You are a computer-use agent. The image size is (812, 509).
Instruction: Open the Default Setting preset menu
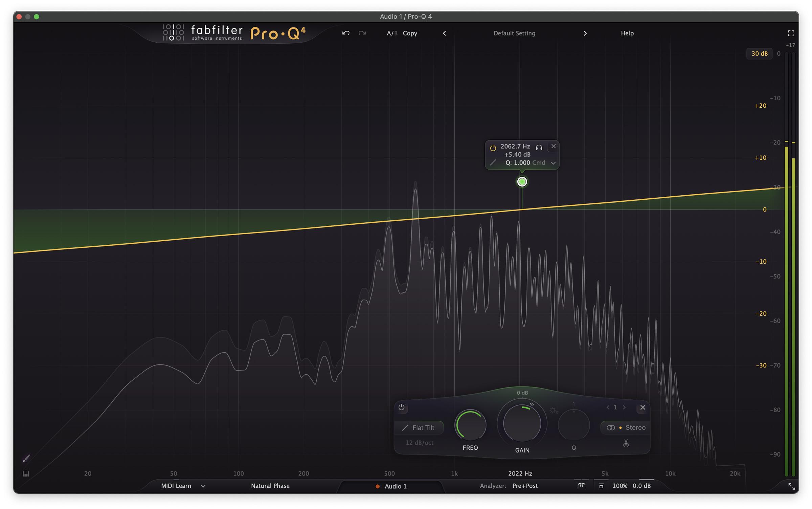tap(514, 33)
